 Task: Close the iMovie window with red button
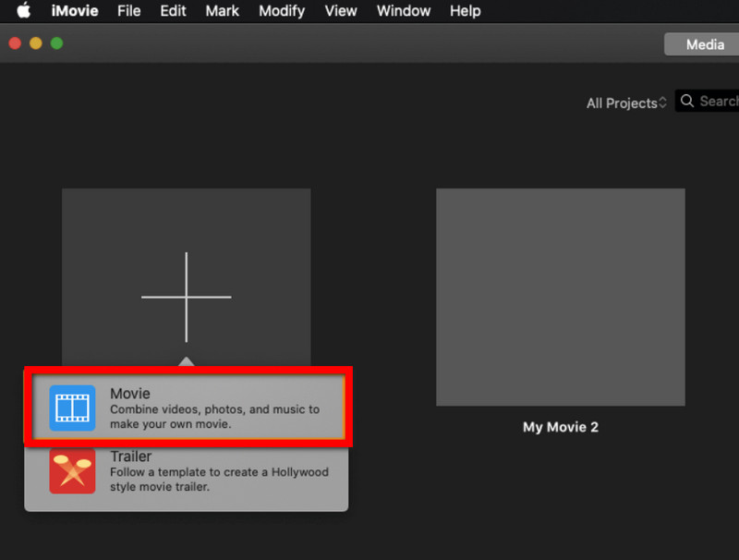[15, 43]
